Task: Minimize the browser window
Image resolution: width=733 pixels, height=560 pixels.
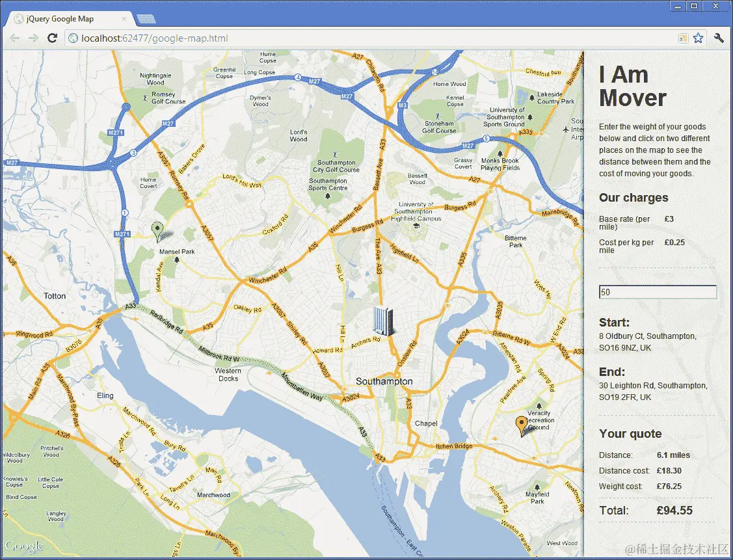Action: point(677,6)
